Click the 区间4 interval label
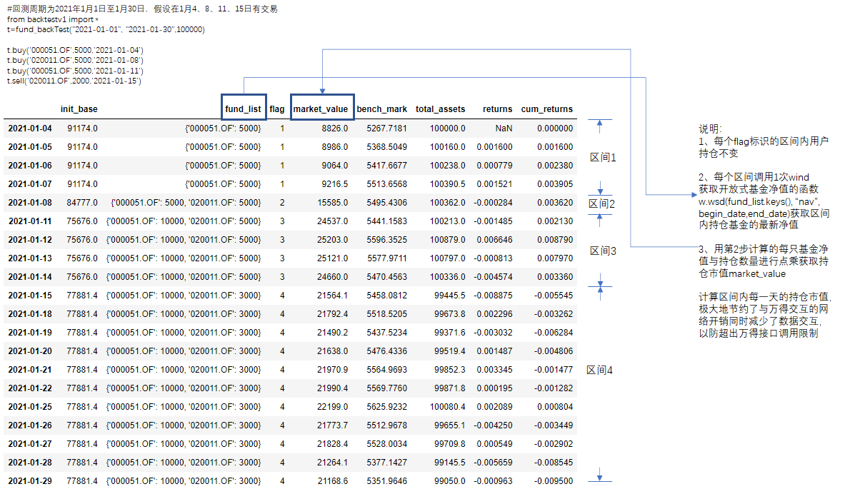Image resolution: width=850 pixels, height=504 pixels. 599,370
